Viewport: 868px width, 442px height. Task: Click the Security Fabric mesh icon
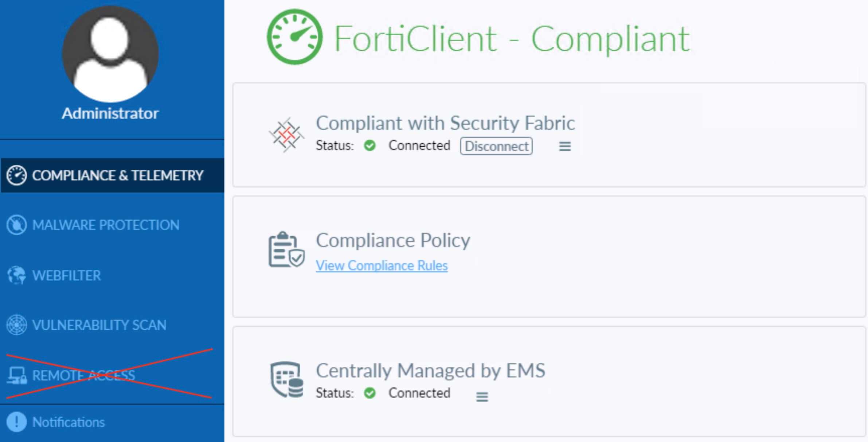click(287, 135)
